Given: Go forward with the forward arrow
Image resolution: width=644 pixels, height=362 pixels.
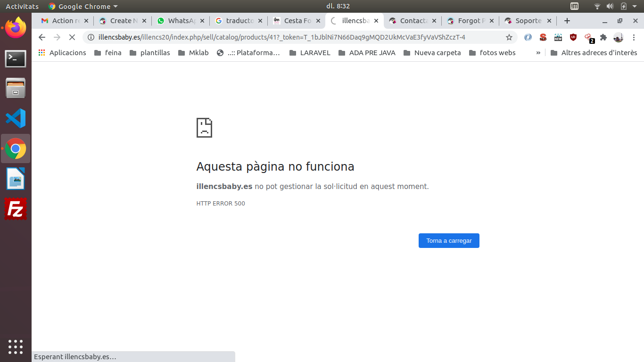Looking at the screenshot, I should 57,37.
